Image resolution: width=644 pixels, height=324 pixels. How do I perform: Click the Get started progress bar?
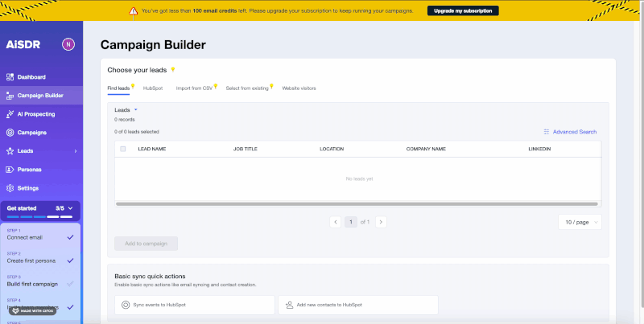click(39, 216)
